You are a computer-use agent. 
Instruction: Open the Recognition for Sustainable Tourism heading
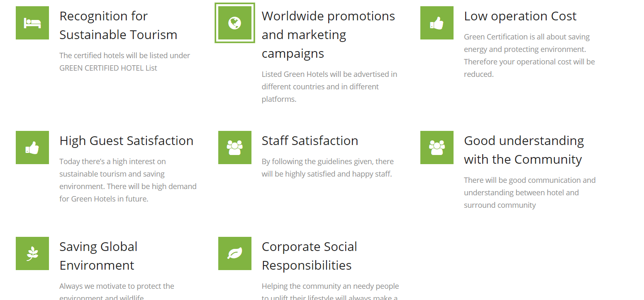(118, 25)
